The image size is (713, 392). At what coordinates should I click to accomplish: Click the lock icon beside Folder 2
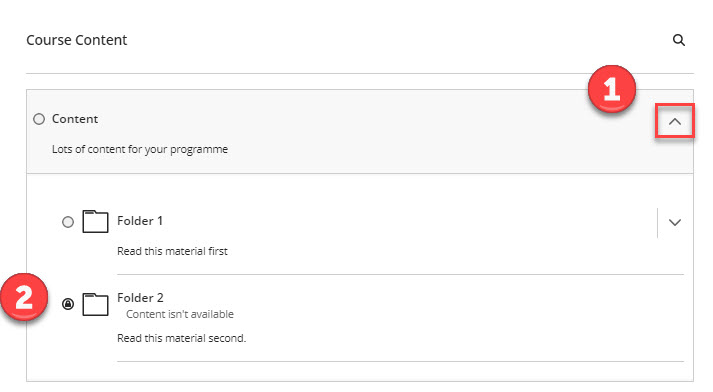pos(68,304)
